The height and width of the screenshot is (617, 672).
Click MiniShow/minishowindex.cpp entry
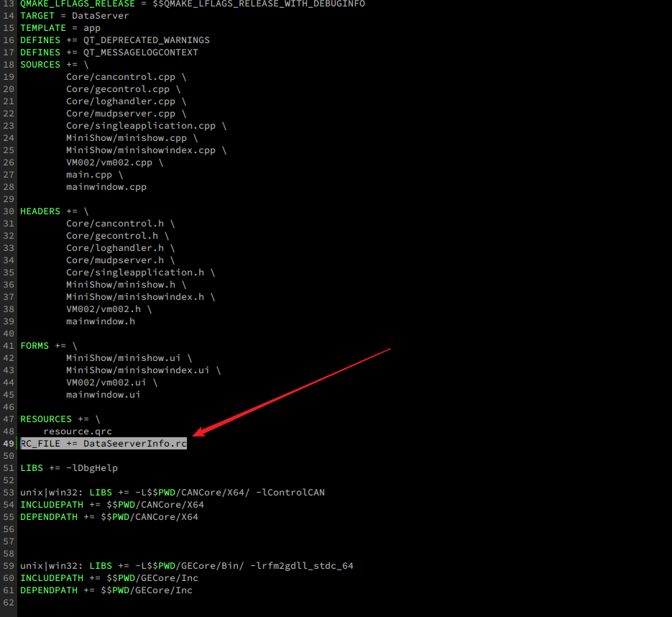pos(146,150)
